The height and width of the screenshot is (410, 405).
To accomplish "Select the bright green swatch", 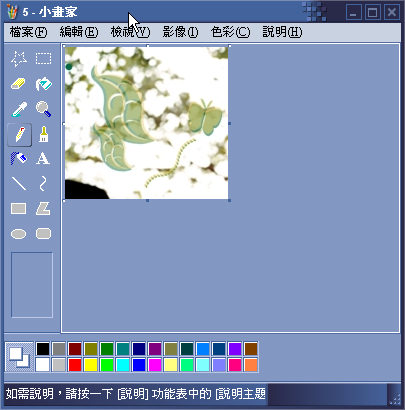I will pos(107,365).
